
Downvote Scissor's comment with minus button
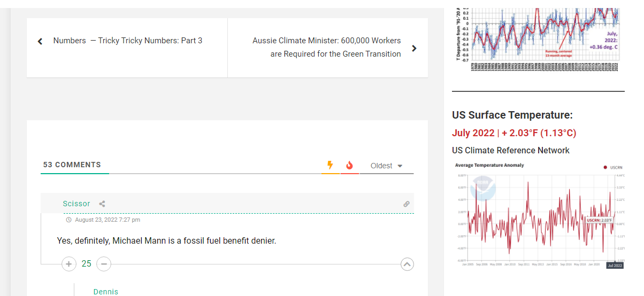coord(104,263)
